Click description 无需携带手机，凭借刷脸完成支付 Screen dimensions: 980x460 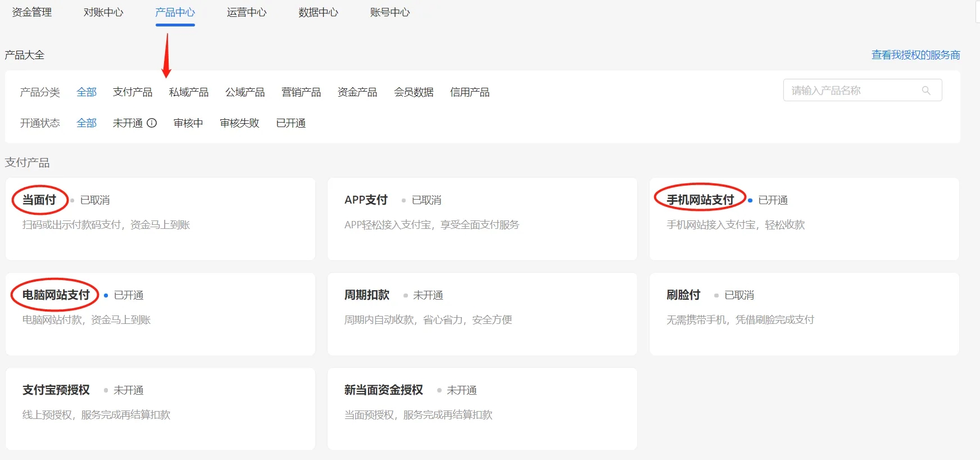pos(740,320)
